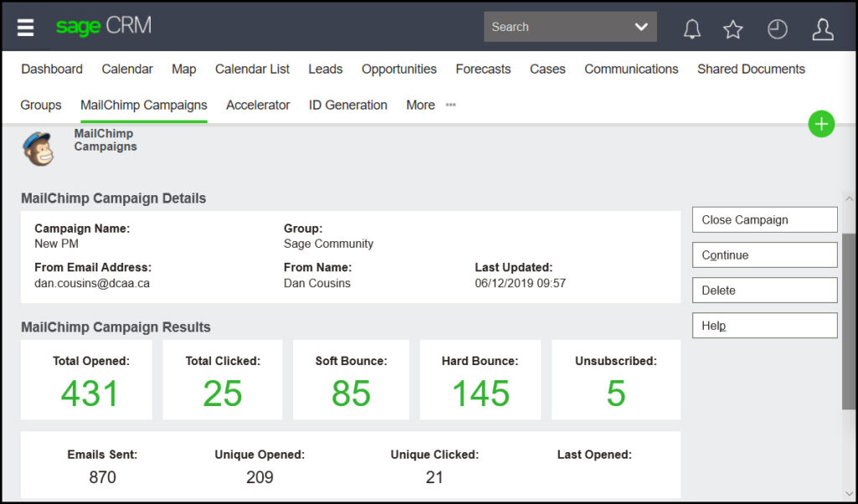Viewport: 858px width, 504px height.
Task: Click the vertical scrollbar thumb
Action: pyautogui.click(x=849, y=321)
